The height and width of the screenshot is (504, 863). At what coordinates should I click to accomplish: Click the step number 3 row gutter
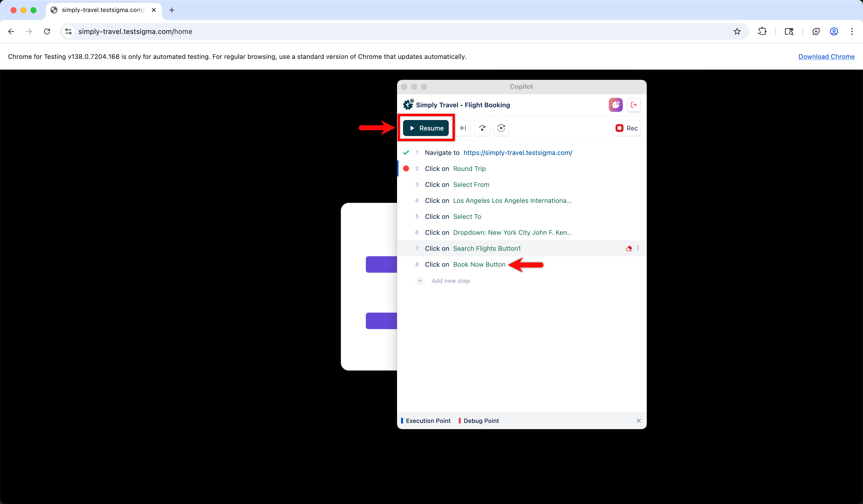coord(417,184)
